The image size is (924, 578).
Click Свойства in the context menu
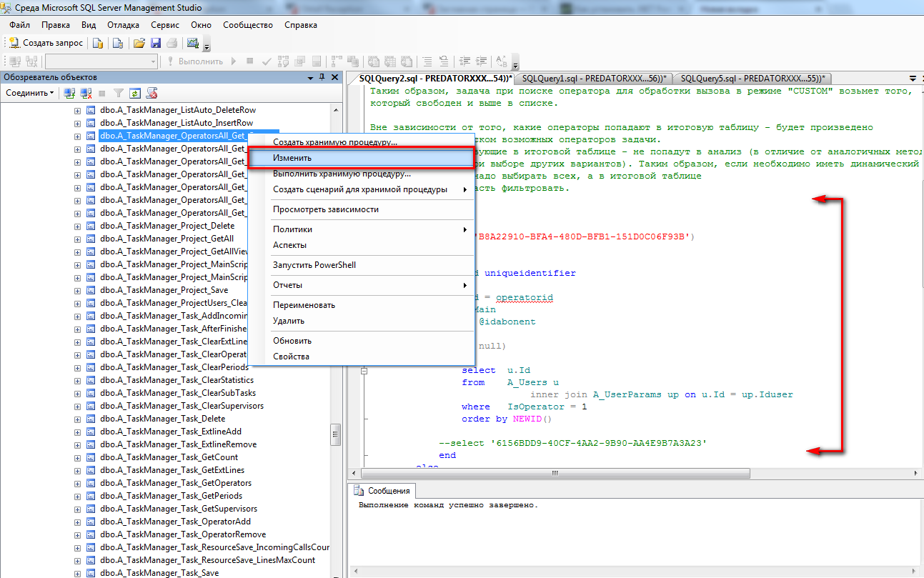click(x=291, y=357)
